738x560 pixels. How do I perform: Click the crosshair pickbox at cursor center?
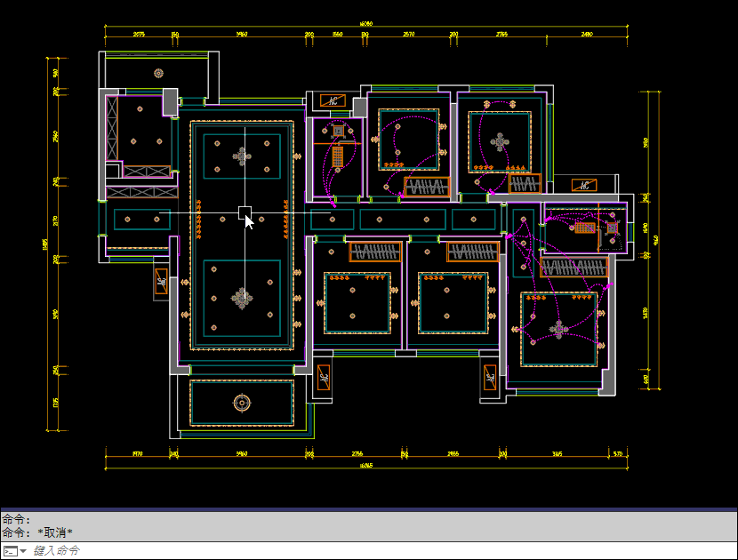(245, 212)
